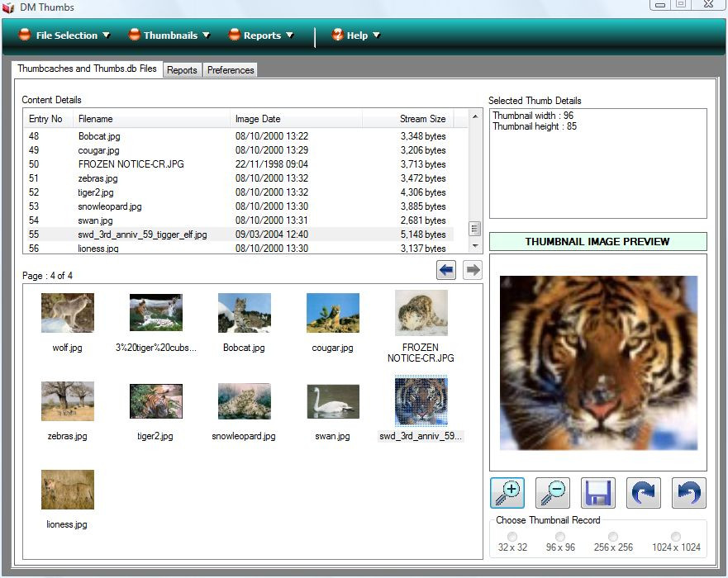Switch to the Reports tab
Screen dimensions: 728x578
(x=182, y=70)
